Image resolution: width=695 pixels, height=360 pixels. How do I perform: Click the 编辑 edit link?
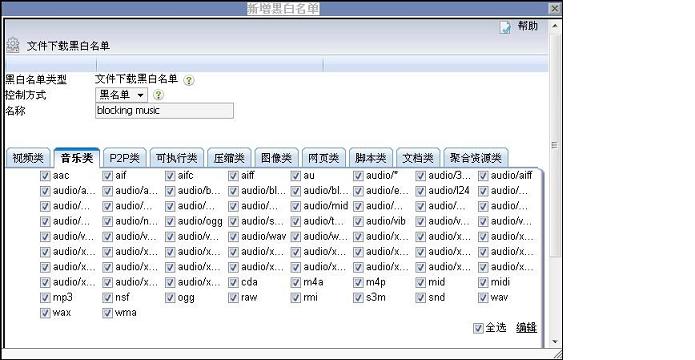526,328
